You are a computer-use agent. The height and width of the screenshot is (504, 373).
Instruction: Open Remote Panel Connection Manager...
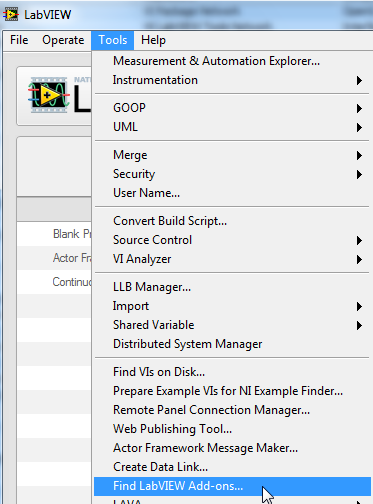click(x=232, y=410)
